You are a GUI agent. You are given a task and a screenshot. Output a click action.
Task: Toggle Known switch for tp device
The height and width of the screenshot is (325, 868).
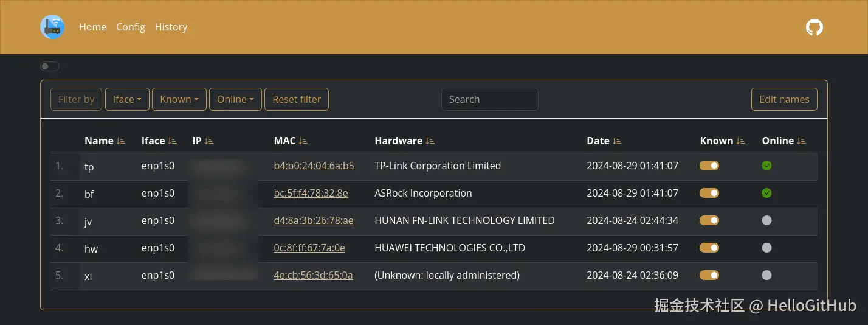pos(709,166)
